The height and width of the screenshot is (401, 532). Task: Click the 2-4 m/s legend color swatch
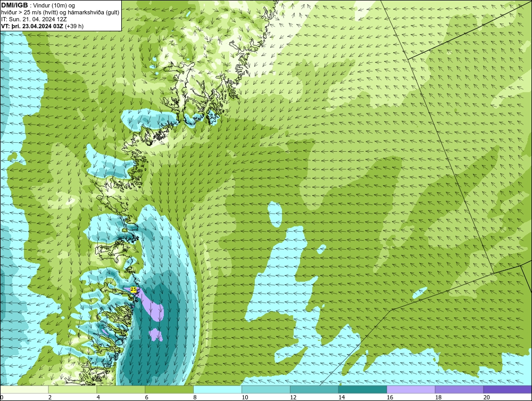click(x=72, y=389)
